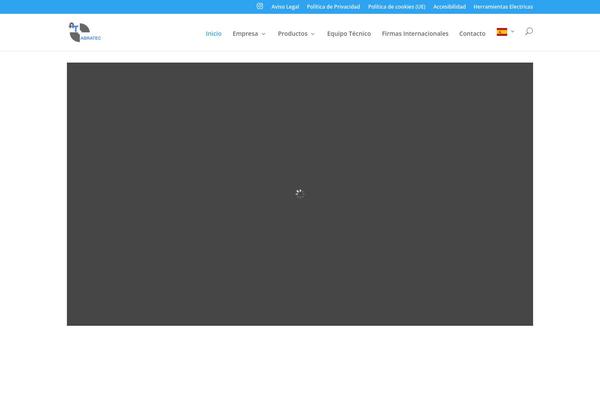Image resolution: width=600 pixels, height=400 pixels.
Task: Click the Abratec logo
Action: 85,33
